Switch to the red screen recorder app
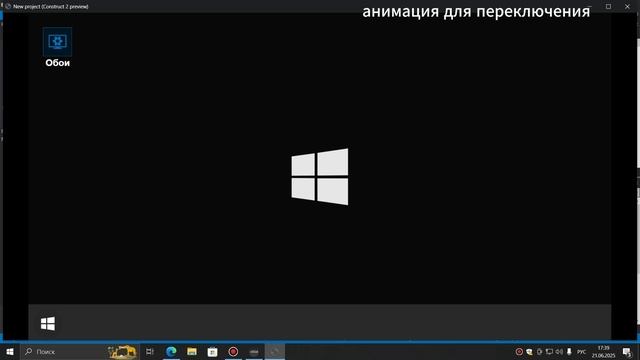 233,351
